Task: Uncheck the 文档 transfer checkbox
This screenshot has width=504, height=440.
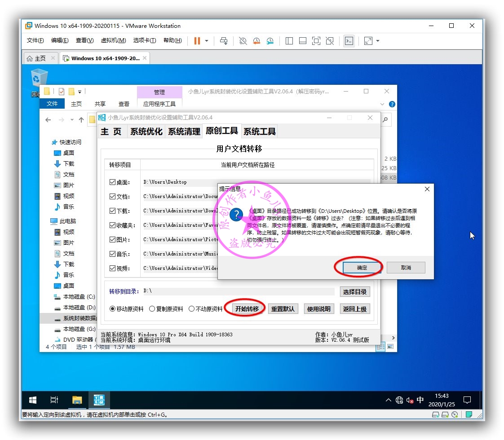Action: coord(112,196)
